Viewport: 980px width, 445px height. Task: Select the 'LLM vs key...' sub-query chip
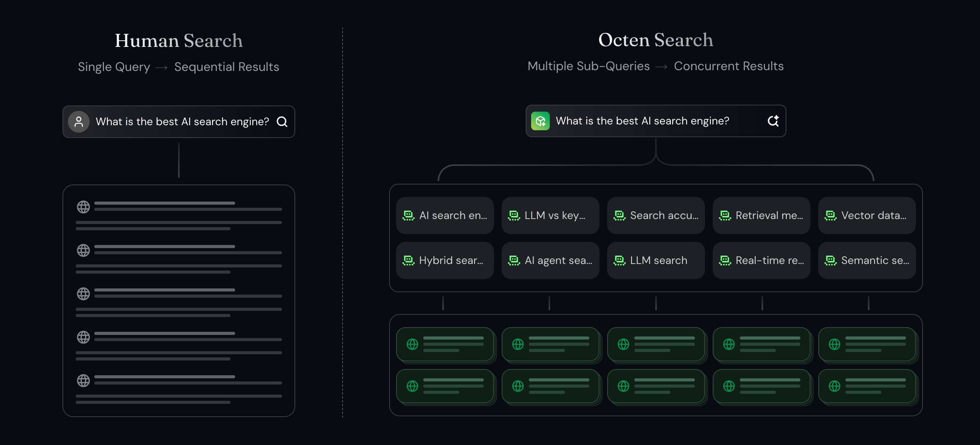point(551,216)
